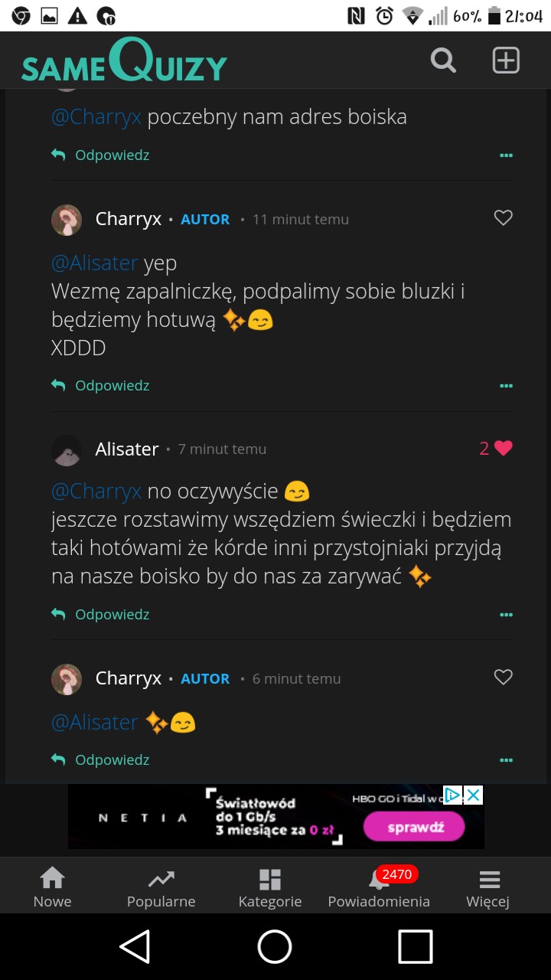This screenshot has height=980, width=551.
Task: Open Powiadomienia with 2470 badge
Action: [x=379, y=887]
